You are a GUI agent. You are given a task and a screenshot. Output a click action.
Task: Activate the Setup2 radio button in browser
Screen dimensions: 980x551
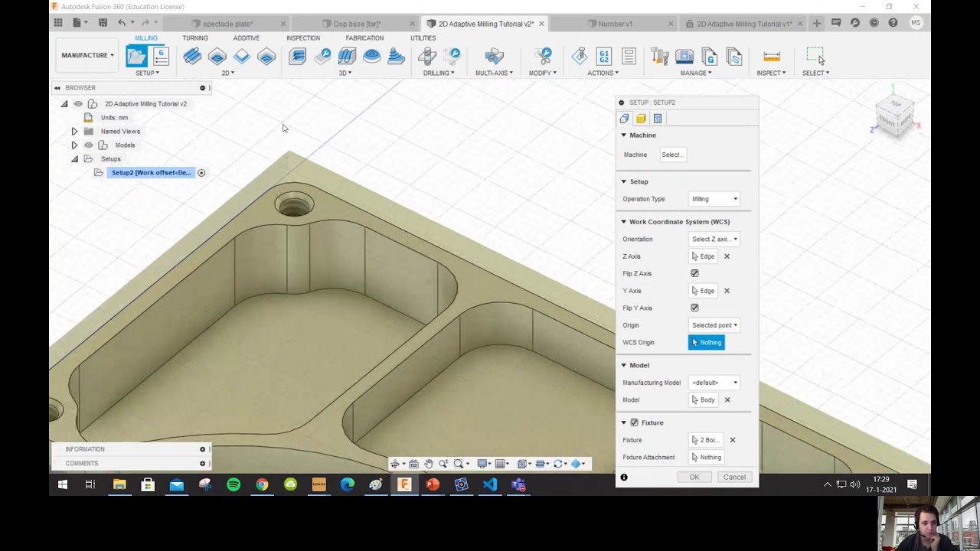201,173
